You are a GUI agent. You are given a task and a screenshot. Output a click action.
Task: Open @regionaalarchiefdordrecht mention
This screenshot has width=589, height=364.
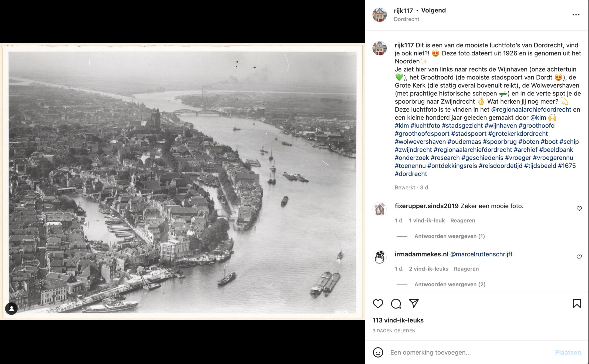(x=531, y=109)
